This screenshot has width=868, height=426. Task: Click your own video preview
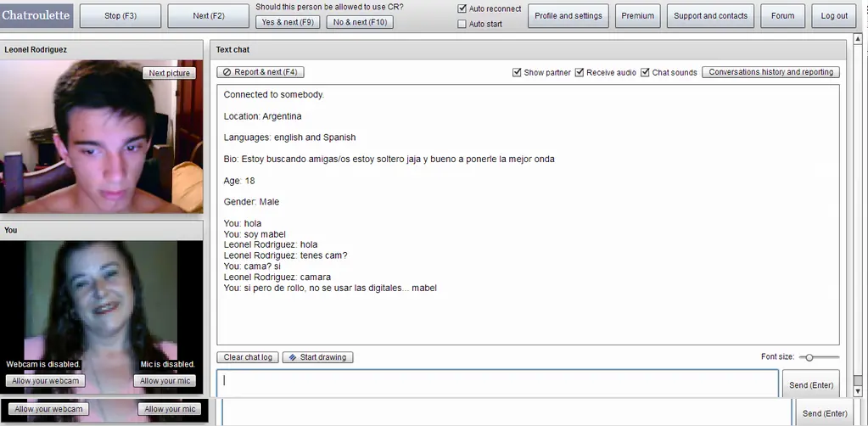[102, 317]
